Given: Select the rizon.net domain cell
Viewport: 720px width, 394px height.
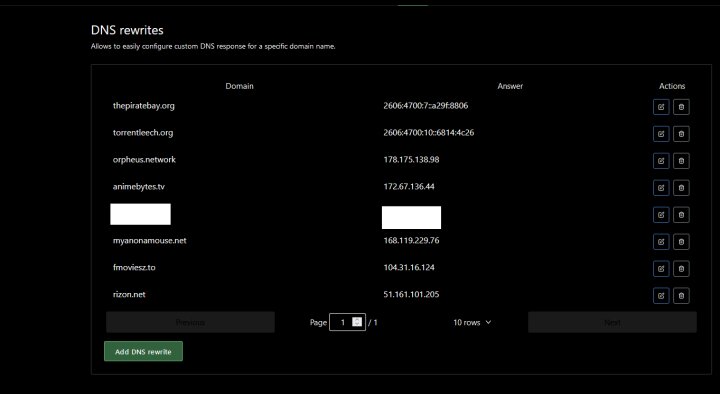Looking at the screenshot, I should [129, 294].
